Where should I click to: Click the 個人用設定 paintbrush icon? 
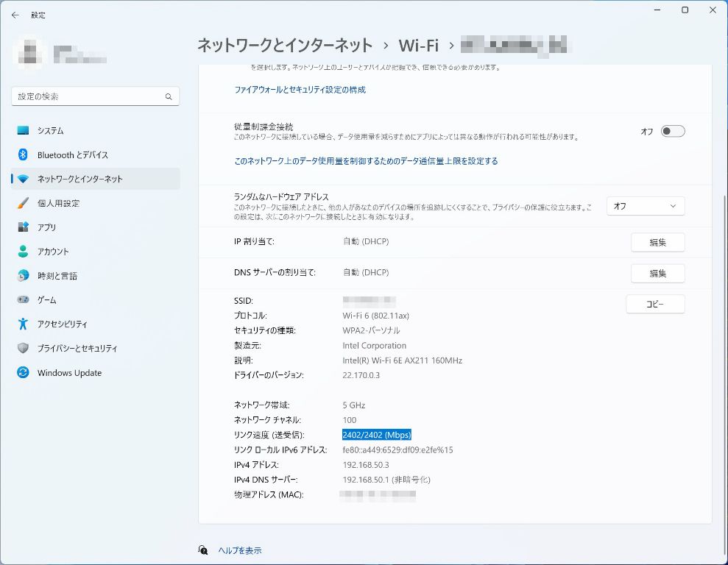click(x=23, y=203)
